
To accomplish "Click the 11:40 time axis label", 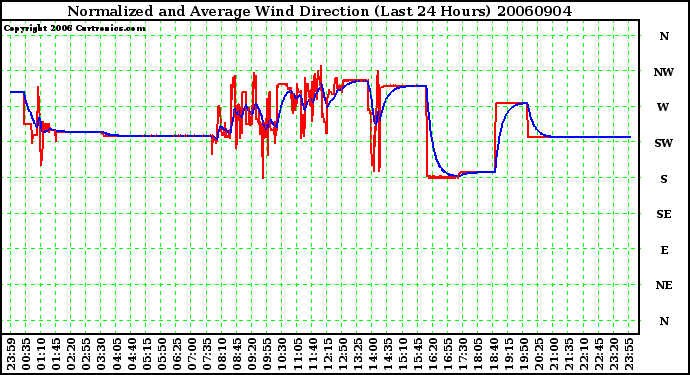I will click(x=313, y=354).
